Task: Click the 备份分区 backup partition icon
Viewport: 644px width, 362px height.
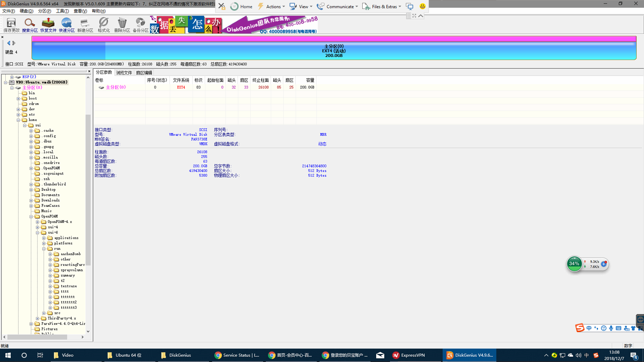Action: 141,25
